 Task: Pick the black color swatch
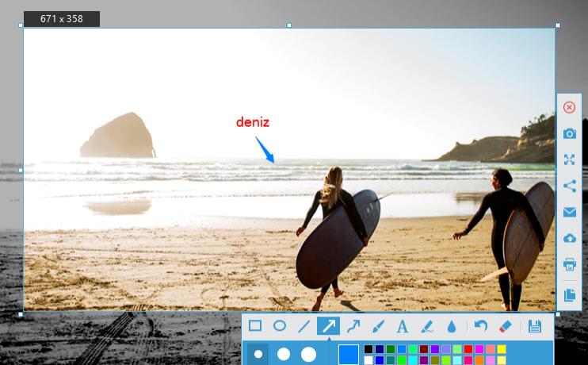click(x=368, y=349)
